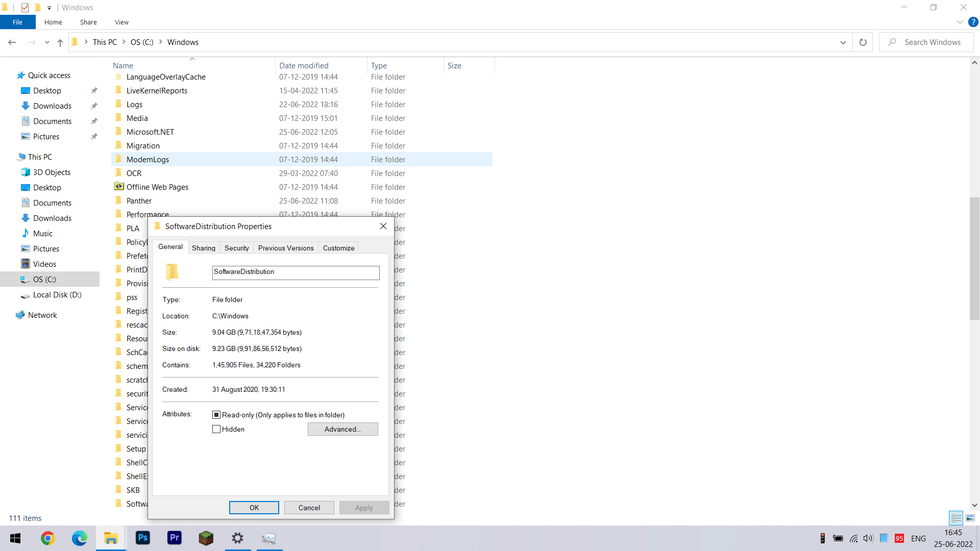Open the Home ribbon tab

point(53,22)
